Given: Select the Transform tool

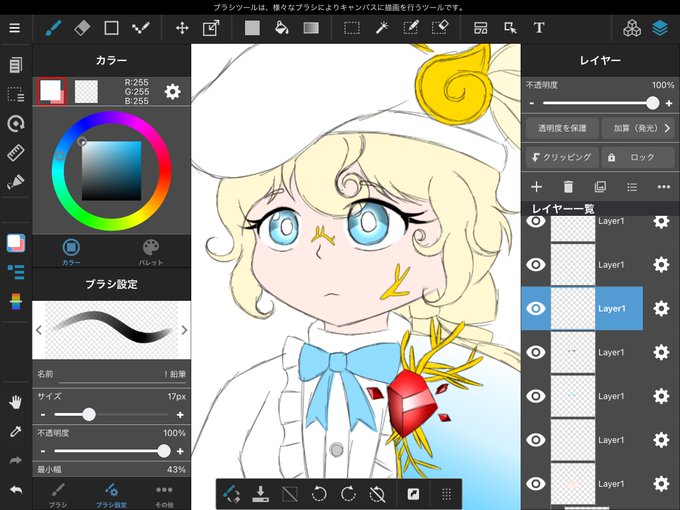Looking at the screenshot, I should 211,28.
